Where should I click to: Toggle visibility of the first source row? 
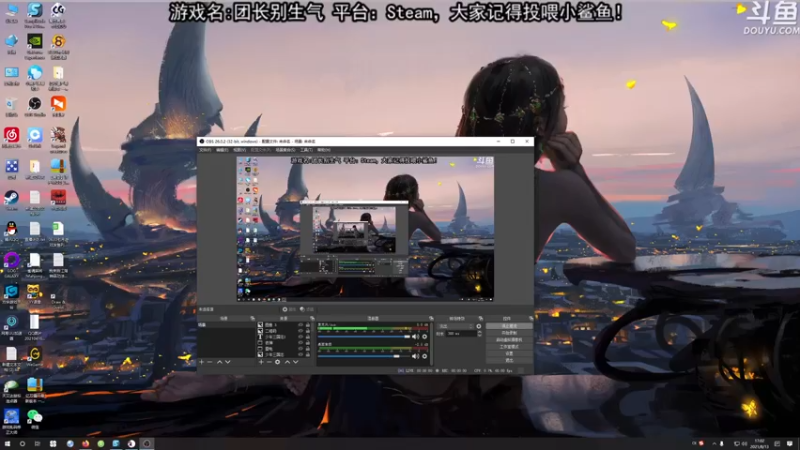[x=301, y=325]
